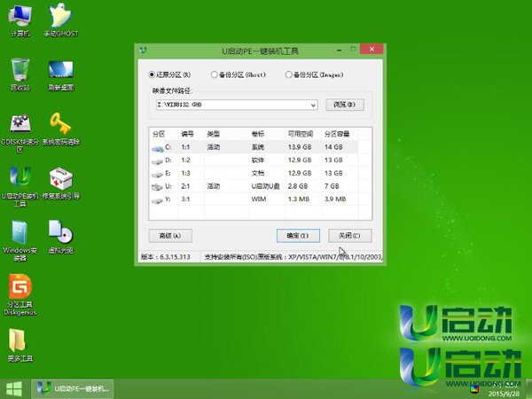Image resolution: width=532 pixels, height=399 pixels.
Task: Open the 虚拟光驱 disc icon
Action: click(x=60, y=237)
